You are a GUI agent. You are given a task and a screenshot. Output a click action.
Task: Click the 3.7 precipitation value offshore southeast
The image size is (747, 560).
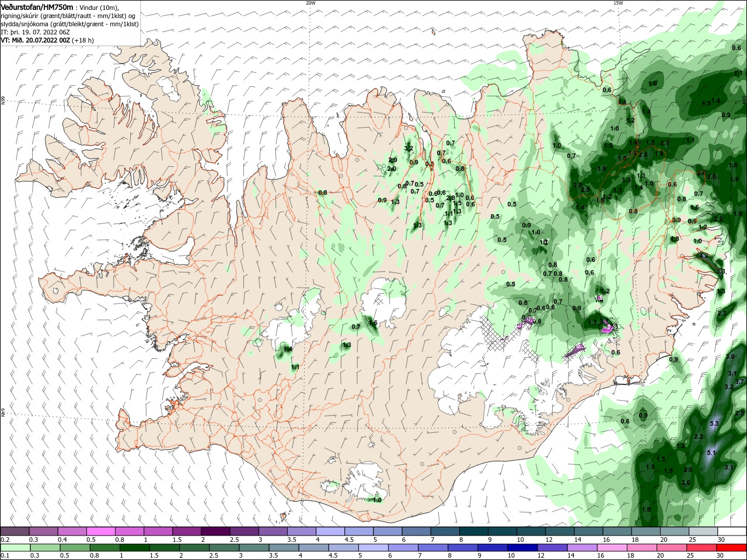pyautogui.click(x=740, y=381)
